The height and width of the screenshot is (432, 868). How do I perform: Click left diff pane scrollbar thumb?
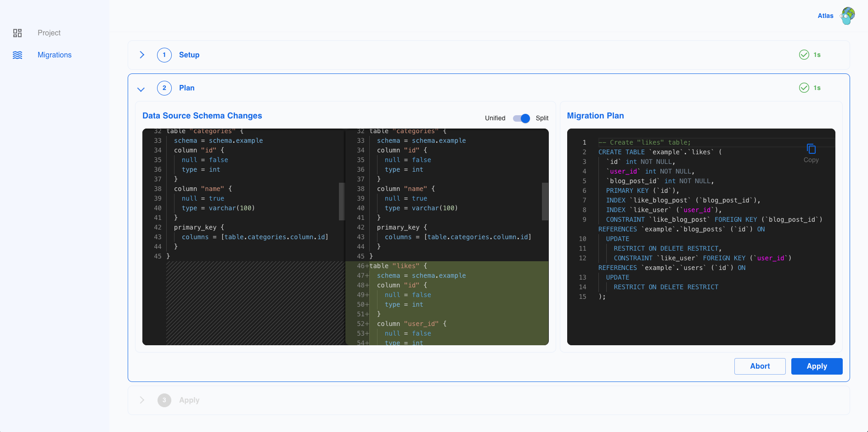click(x=342, y=202)
